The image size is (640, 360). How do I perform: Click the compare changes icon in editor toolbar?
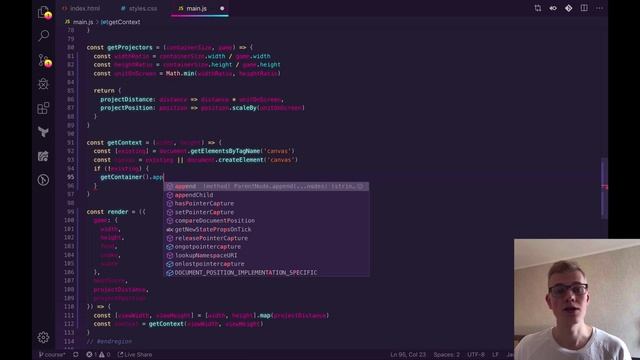pos(538,8)
